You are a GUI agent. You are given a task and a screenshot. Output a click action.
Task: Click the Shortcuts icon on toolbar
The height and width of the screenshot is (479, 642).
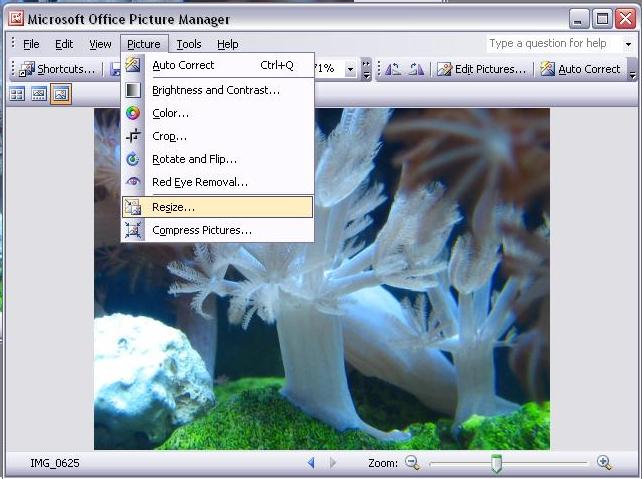coord(27,69)
